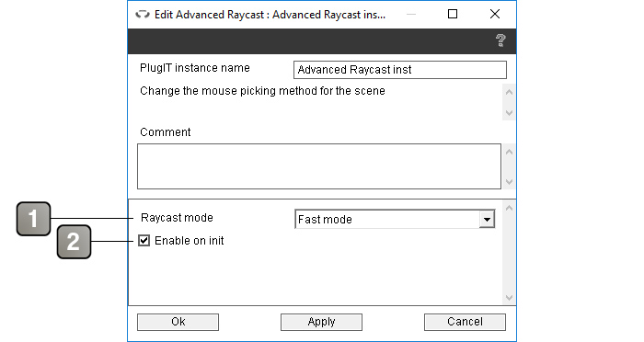Click the parameters panel scroll down arrow
This screenshot has height=342, width=644.
tap(510, 298)
